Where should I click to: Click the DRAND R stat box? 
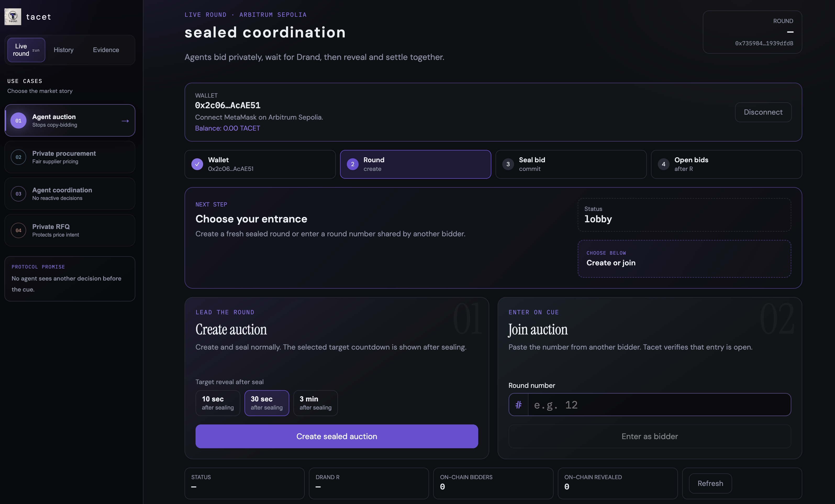(x=369, y=483)
